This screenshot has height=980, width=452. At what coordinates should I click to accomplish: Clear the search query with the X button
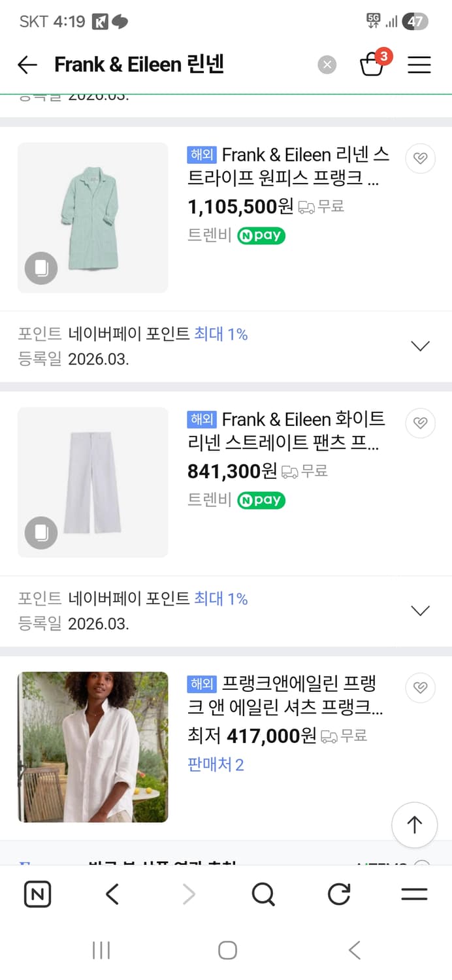pyautogui.click(x=327, y=64)
